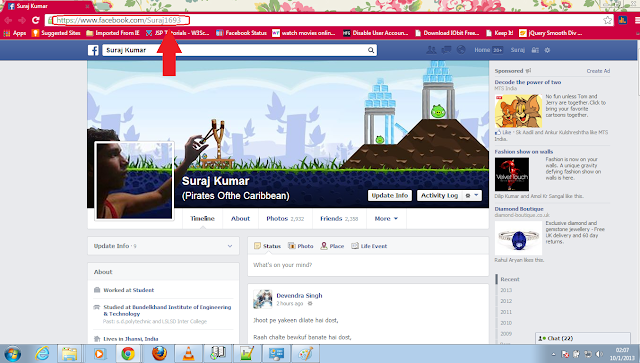Choose Photo in the composer
Screen dimensions: 640x363
[x=300, y=246]
